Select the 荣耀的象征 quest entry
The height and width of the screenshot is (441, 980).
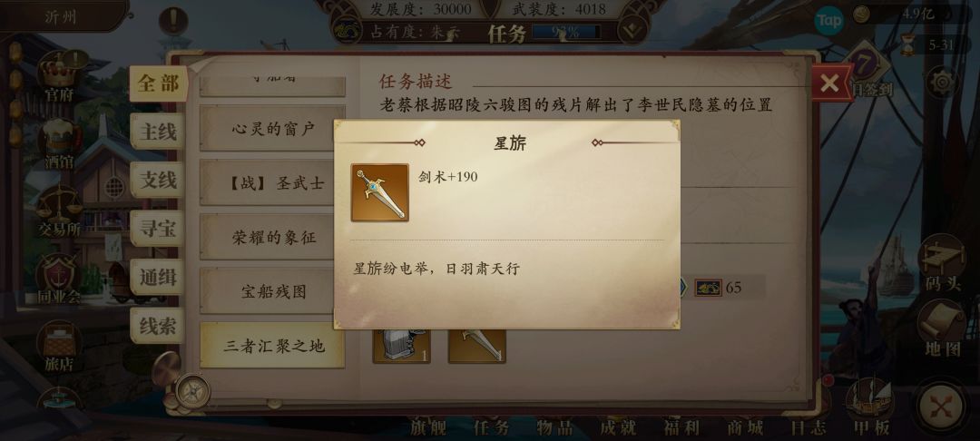point(273,238)
